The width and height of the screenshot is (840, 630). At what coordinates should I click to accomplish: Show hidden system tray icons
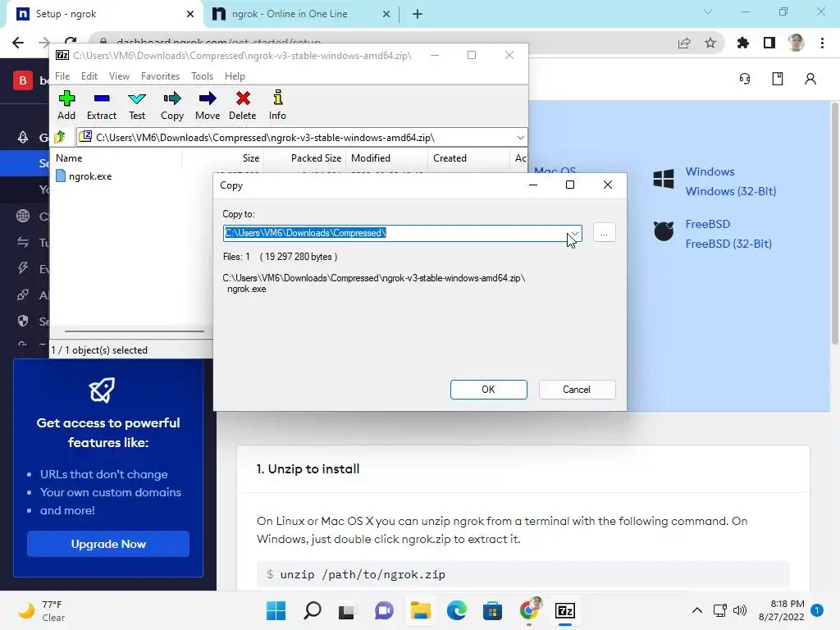point(697,610)
